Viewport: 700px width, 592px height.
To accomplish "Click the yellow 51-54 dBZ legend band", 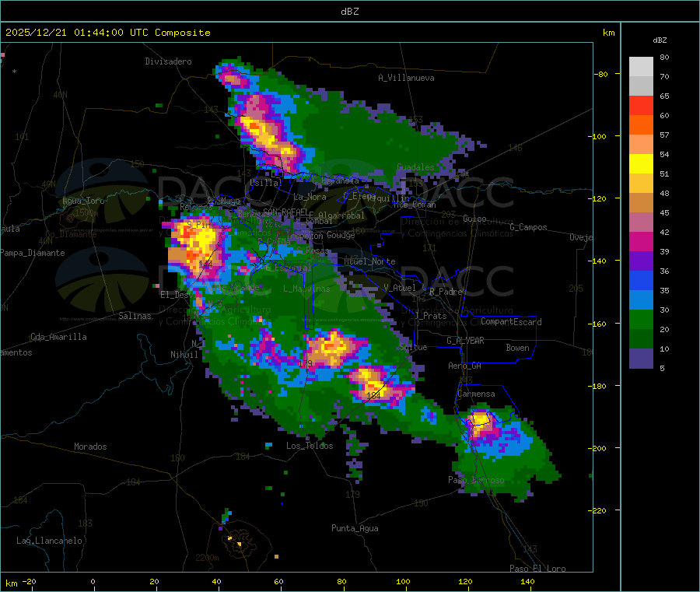I will (x=641, y=164).
